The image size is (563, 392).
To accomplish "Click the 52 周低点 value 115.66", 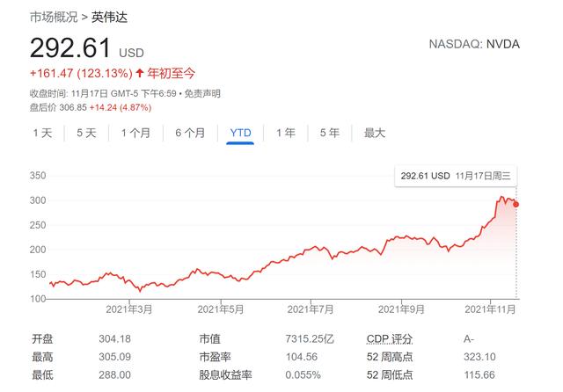I will click(x=479, y=375).
